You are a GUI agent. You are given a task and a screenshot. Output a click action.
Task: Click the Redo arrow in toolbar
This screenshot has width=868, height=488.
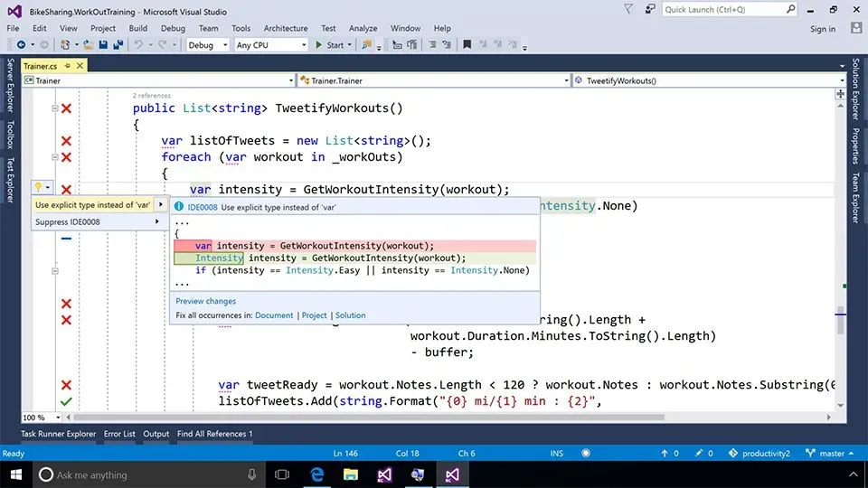click(162, 45)
